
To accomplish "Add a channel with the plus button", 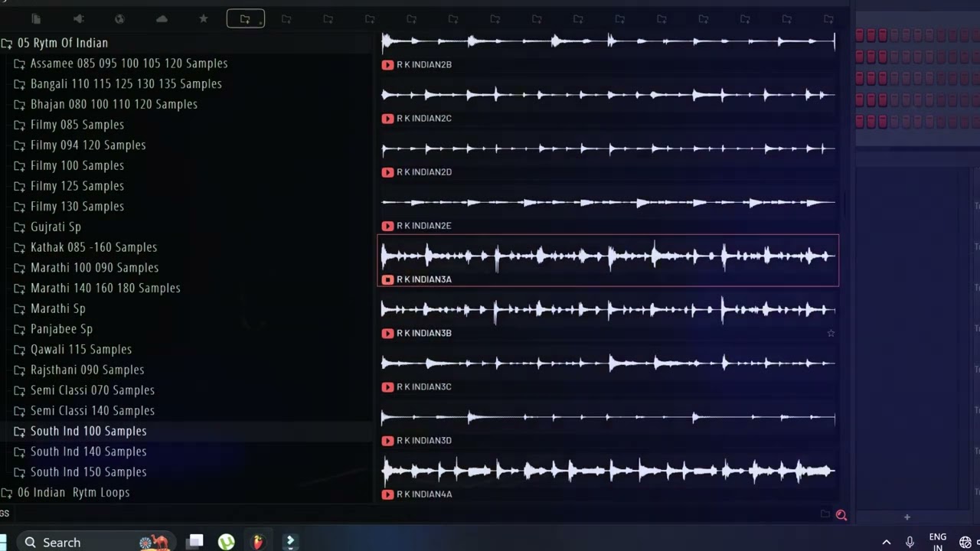I will pos(907,517).
